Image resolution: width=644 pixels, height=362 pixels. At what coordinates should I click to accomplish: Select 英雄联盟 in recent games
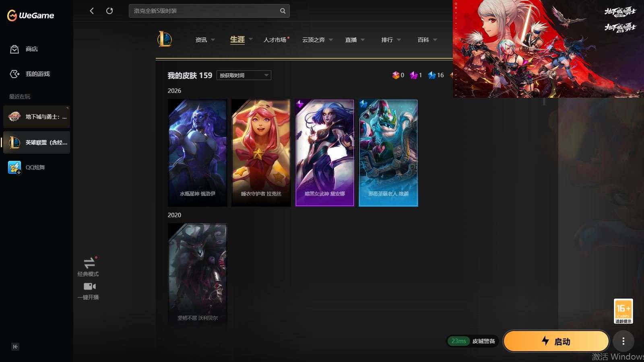37,142
